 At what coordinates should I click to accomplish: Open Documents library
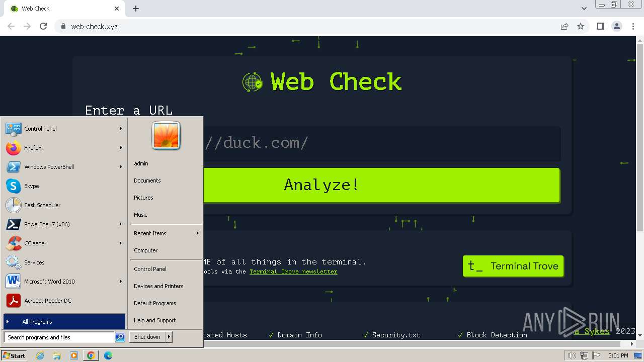[x=166, y=180]
